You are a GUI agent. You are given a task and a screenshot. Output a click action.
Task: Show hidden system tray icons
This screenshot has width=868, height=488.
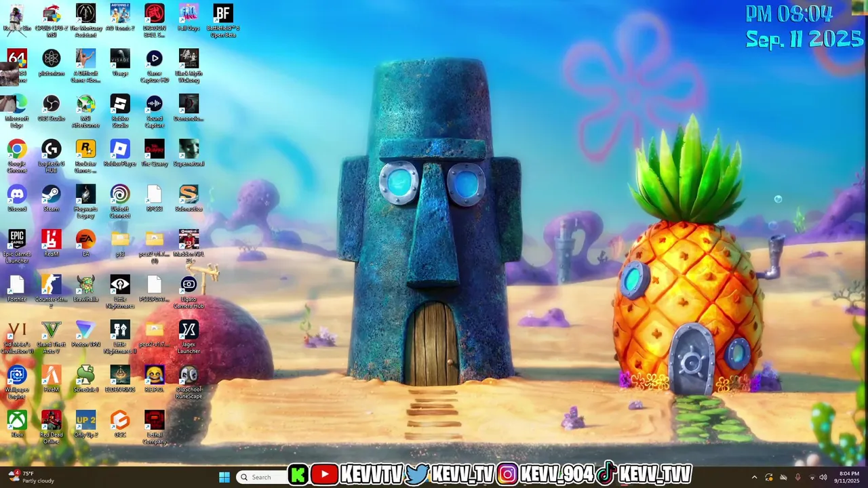click(x=754, y=477)
